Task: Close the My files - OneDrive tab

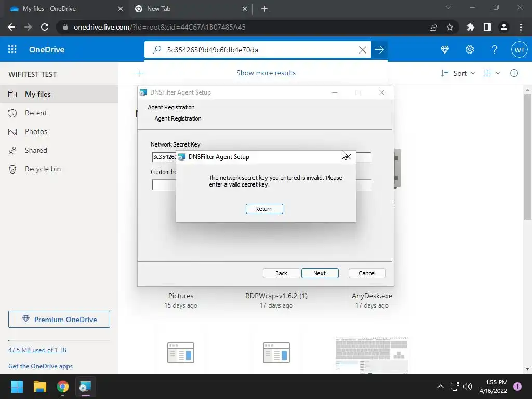Action: [121, 9]
